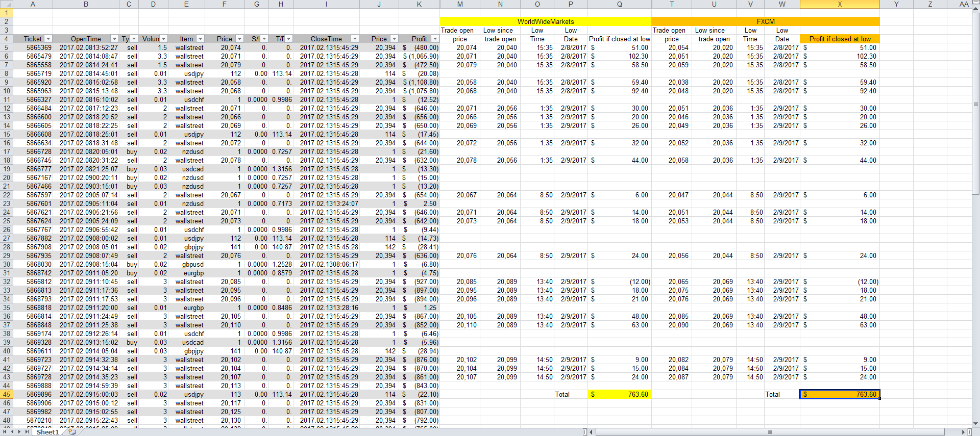Select the highlighted row 45 header
Viewport: 980px width, 436px height.
[x=6, y=394]
